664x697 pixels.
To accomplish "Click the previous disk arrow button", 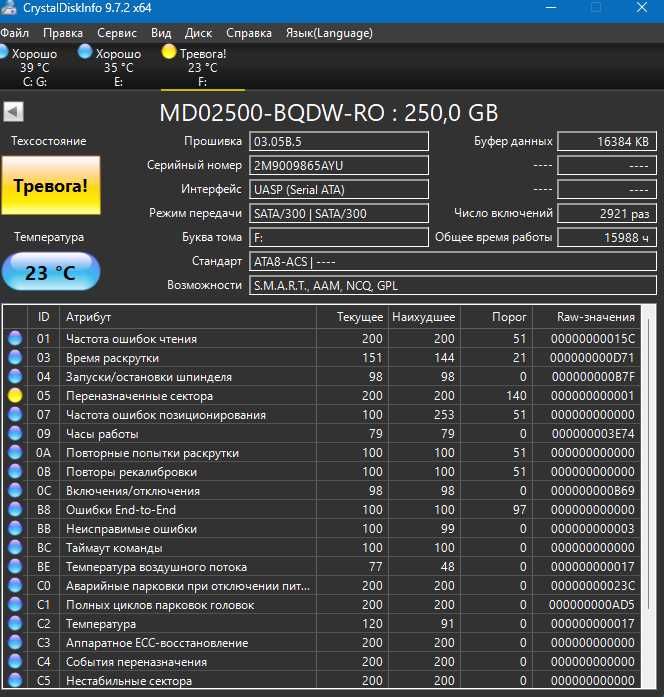I will 13,112.
